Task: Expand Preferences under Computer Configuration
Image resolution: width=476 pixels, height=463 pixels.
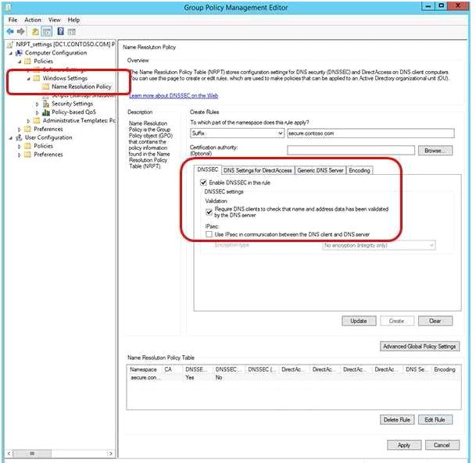Action: pyautogui.click(x=20, y=130)
